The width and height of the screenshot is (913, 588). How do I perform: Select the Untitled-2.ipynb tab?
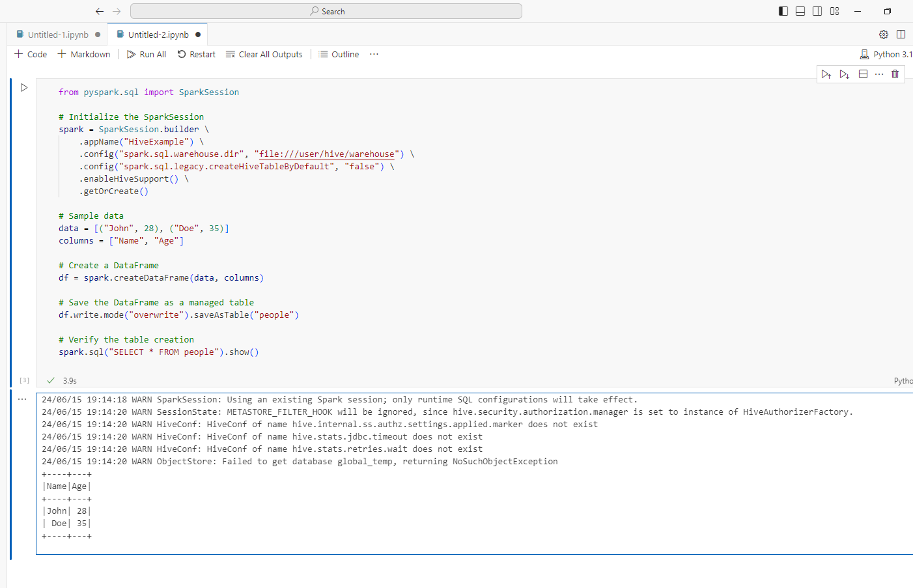point(158,35)
